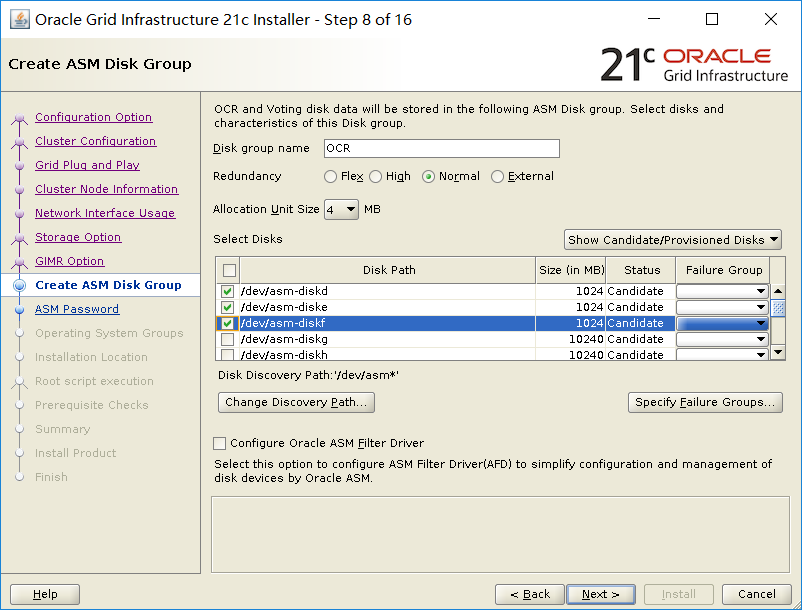
Task: Select the Create ASM Disk Group step
Action: coord(108,285)
